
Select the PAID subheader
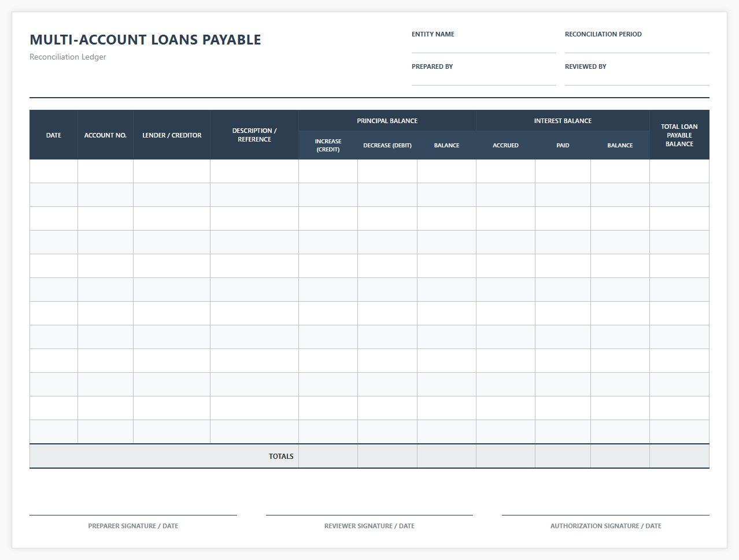point(563,145)
